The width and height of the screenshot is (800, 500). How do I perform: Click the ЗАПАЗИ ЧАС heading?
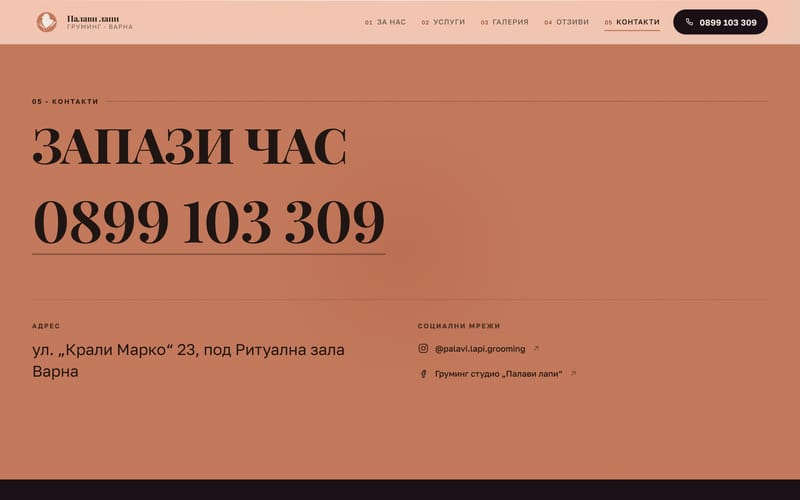coord(189,146)
